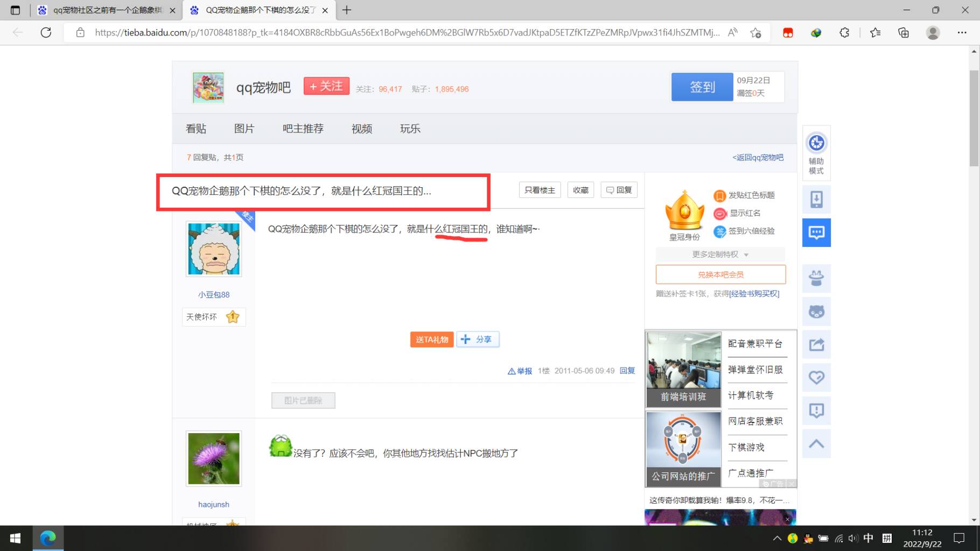Open Microsoft Edge from the taskbar
980x551 pixels.
(x=48, y=538)
